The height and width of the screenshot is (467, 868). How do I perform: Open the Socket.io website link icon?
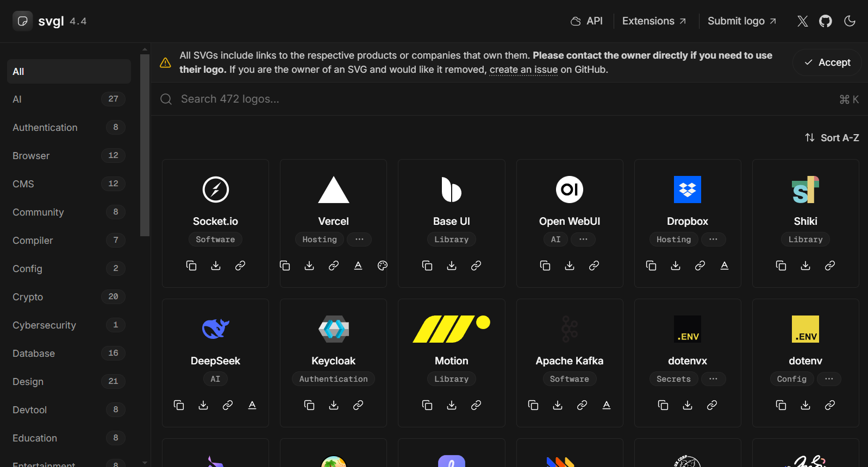pos(240,266)
